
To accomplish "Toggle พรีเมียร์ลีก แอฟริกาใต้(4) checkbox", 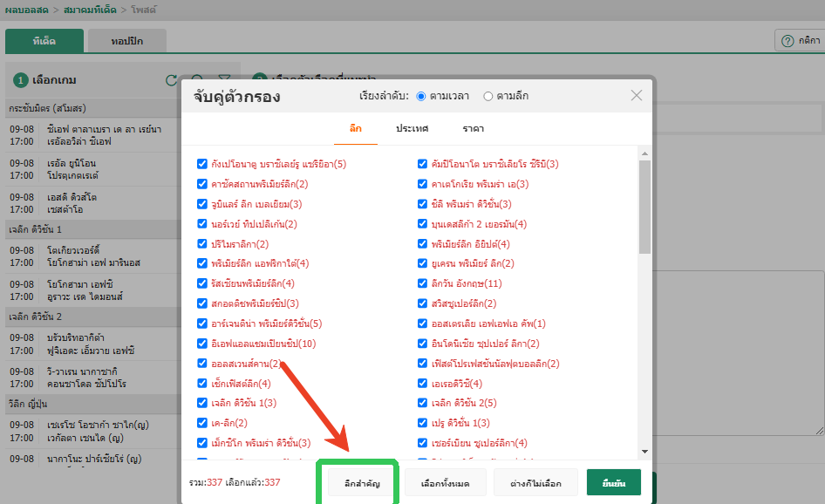I will (202, 263).
